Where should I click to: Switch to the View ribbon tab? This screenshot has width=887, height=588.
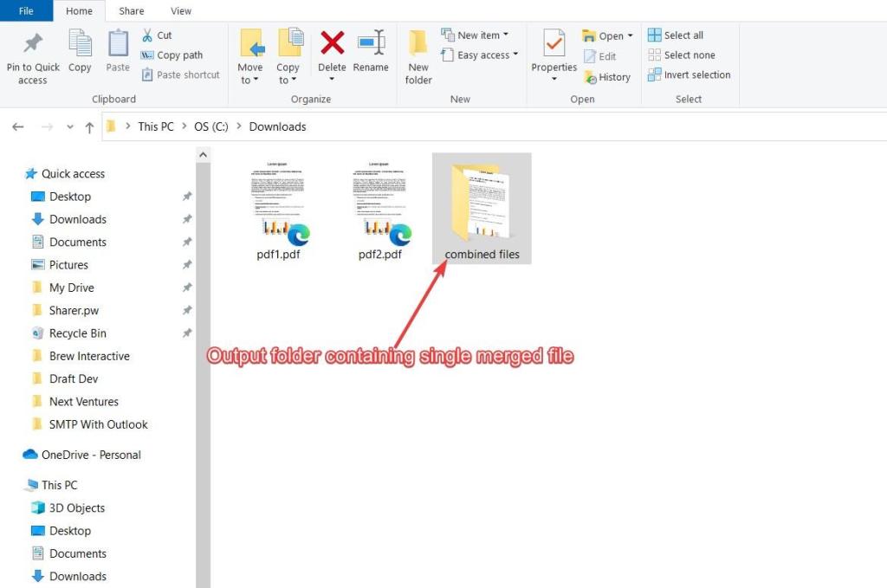click(180, 10)
